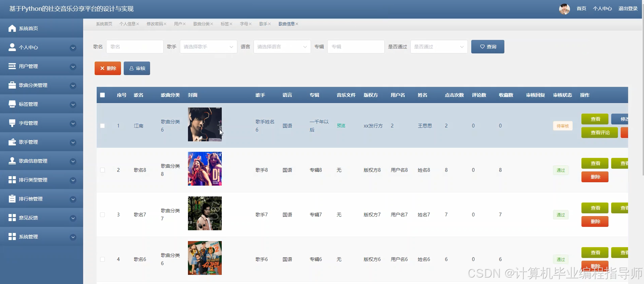Click the 用户管理 list icon in sidebar
This screenshot has height=284, width=644.
coord(12,66)
